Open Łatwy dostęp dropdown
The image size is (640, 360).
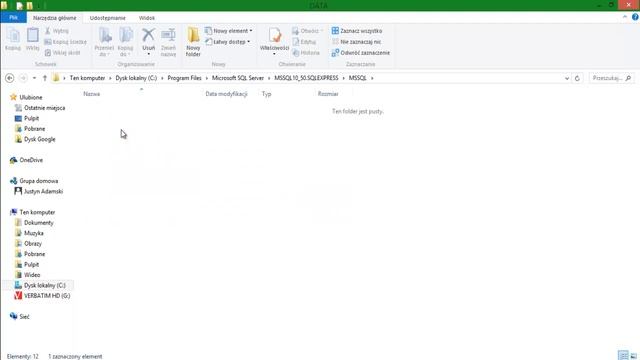227,42
